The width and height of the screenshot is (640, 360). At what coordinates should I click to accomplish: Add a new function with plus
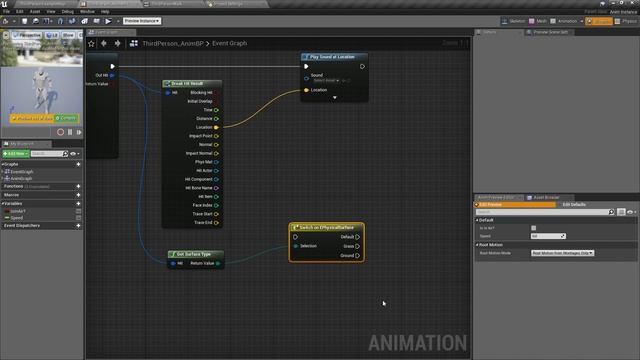(x=78, y=186)
